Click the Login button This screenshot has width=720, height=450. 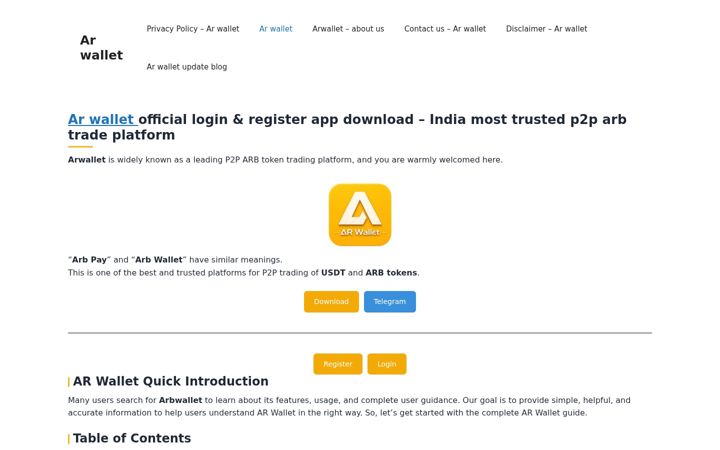pos(387,364)
